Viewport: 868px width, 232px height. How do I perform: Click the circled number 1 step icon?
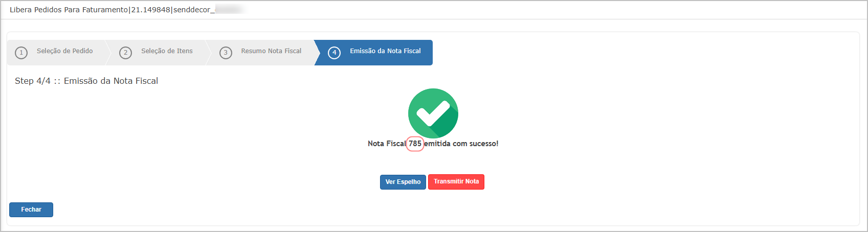pos(21,53)
